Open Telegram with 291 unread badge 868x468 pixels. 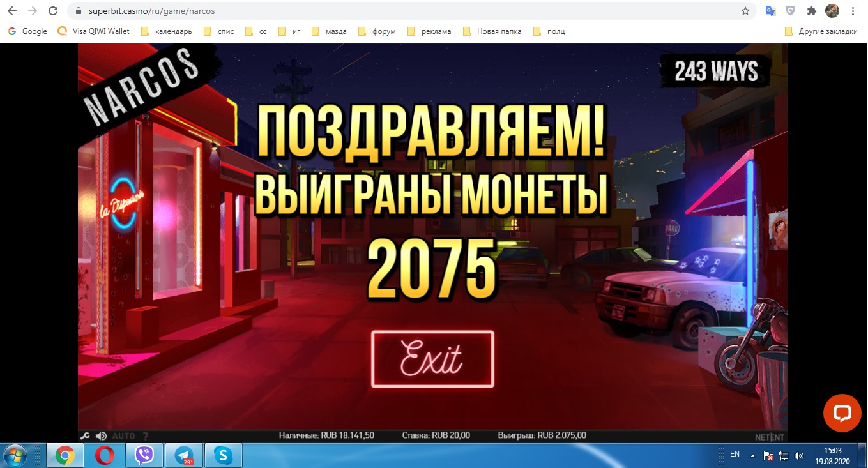point(184,456)
